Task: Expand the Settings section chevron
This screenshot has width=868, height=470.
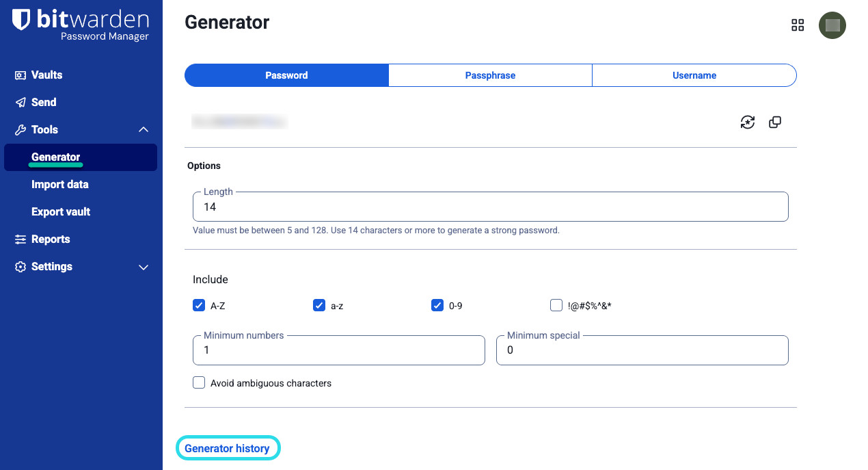Action: (143, 267)
